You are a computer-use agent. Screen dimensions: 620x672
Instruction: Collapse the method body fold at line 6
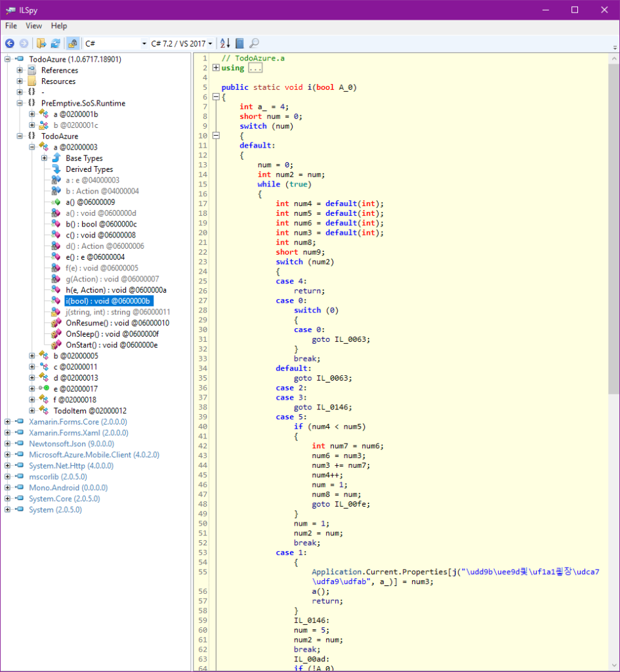coord(216,97)
